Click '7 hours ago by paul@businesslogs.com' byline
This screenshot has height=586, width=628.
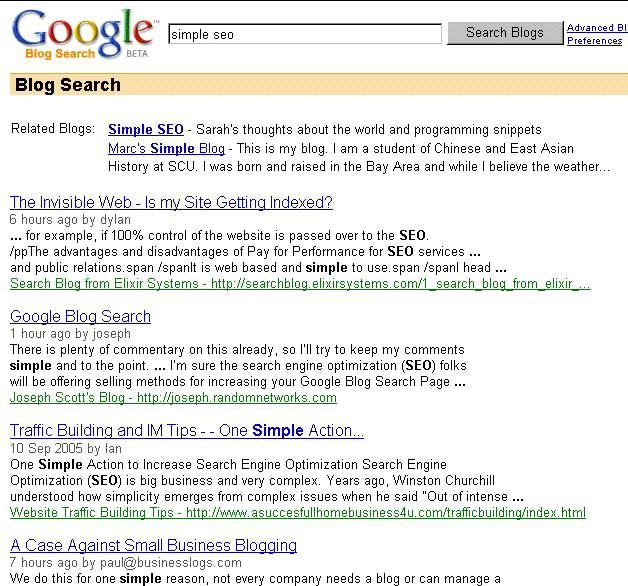(125, 562)
